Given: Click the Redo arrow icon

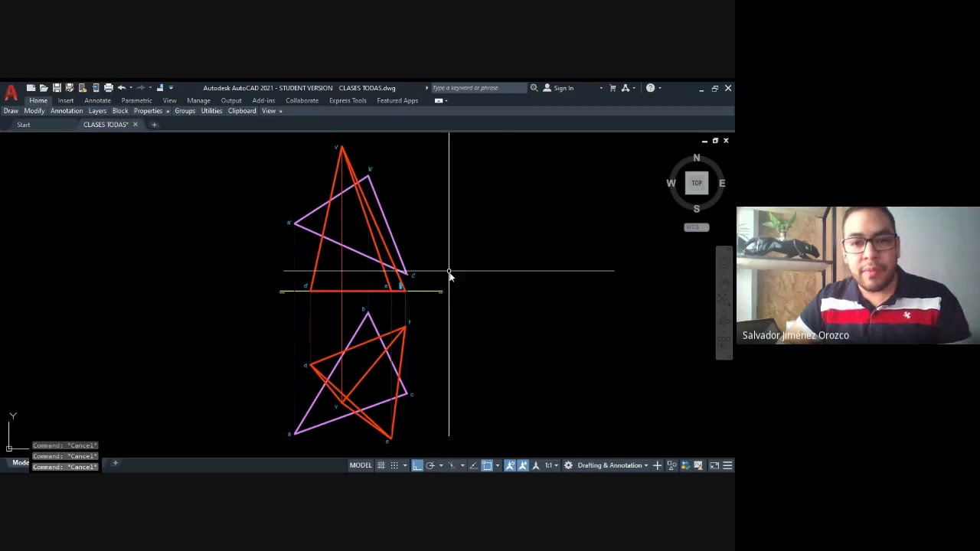Looking at the screenshot, I should tap(141, 88).
